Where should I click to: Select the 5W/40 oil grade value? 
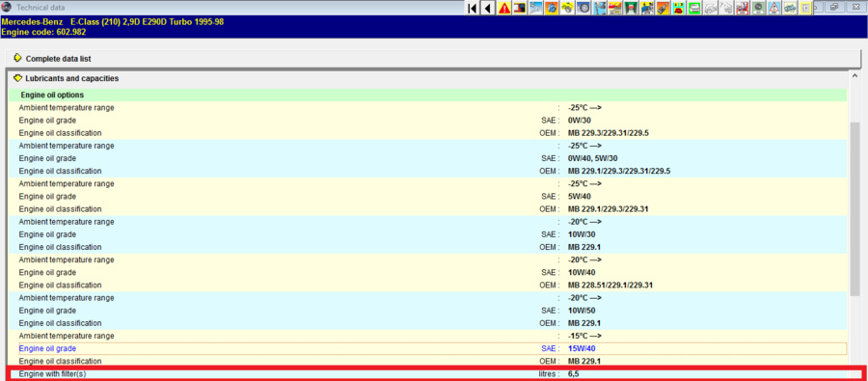[580, 197]
